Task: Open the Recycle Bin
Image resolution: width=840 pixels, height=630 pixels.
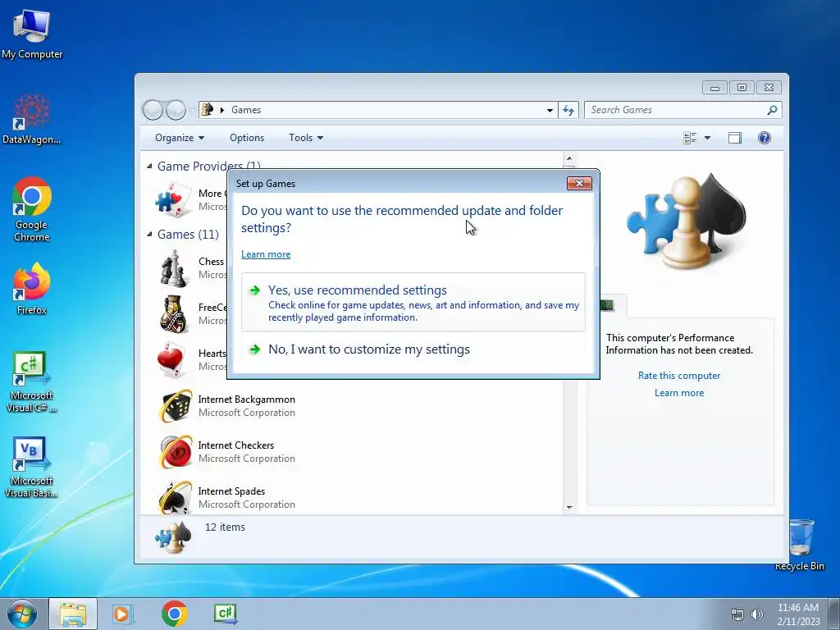Action: [801, 545]
